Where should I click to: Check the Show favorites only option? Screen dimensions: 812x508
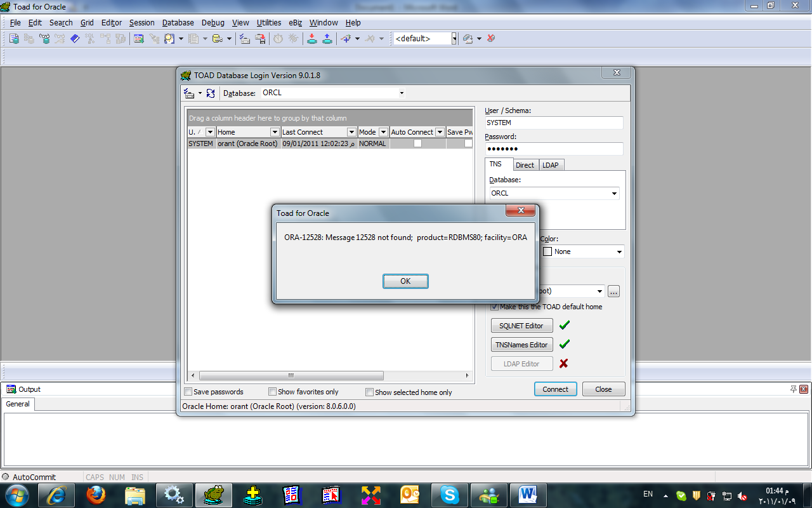tap(273, 392)
